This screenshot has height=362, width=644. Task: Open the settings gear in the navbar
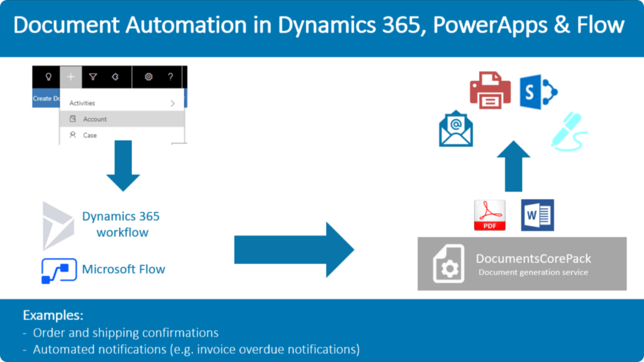[147, 76]
